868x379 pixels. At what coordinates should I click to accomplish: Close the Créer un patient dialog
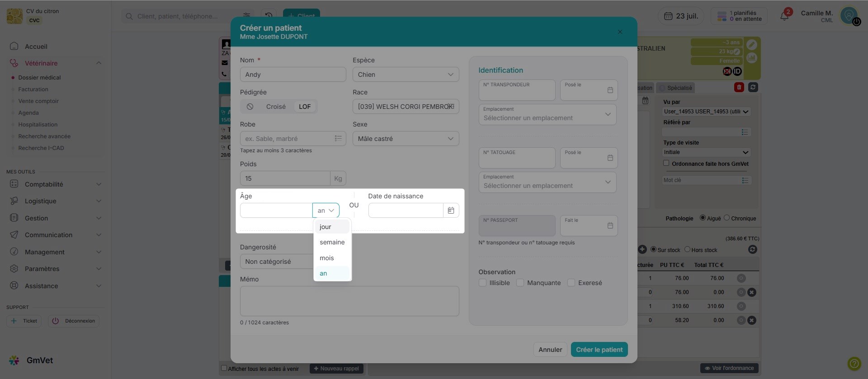click(x=620, y=32)
